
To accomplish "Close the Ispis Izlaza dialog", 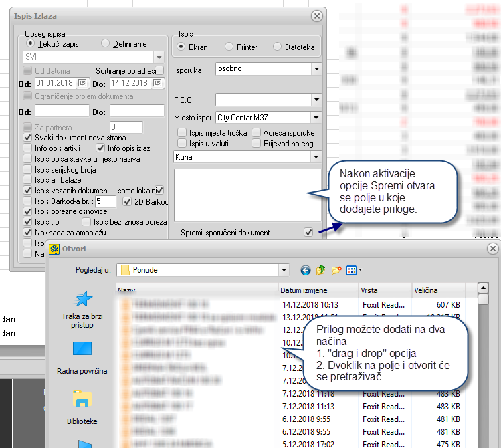I will tap(317, 15).
